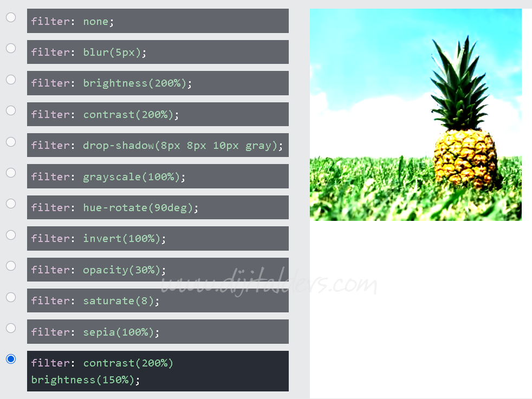The image size is (532, 399).
Task: Choose the hue-rotate(90deg) radio option
Action: (11, 204)
